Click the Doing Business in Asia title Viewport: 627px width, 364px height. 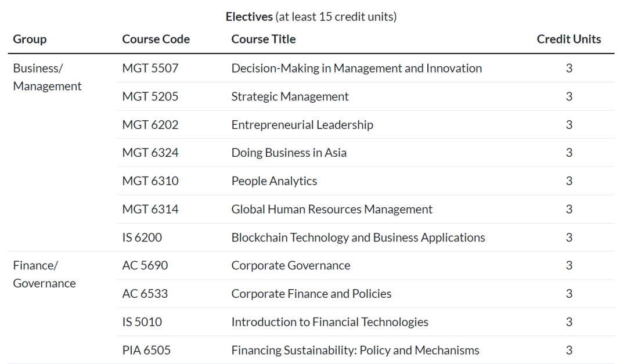point(289,153)
